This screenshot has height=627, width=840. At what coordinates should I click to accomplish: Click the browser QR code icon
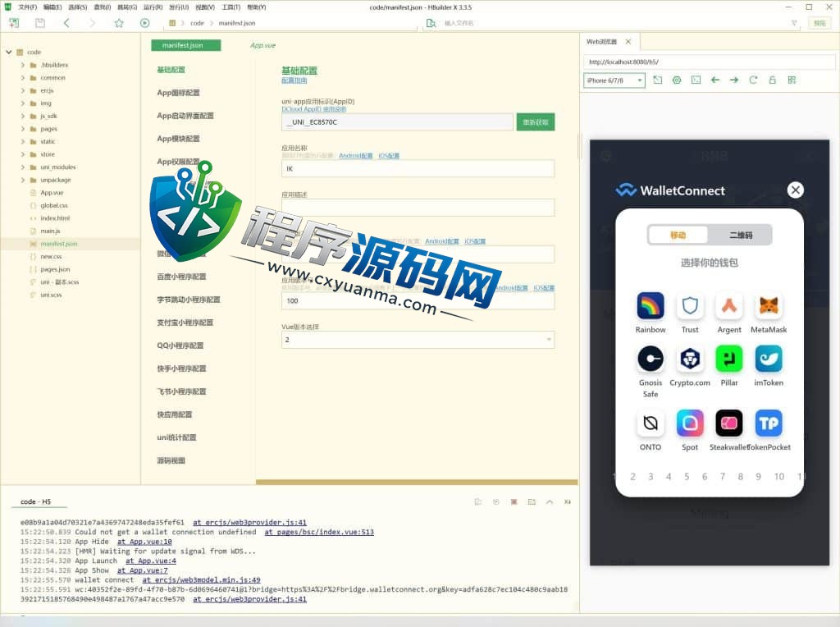click(792, 80)
